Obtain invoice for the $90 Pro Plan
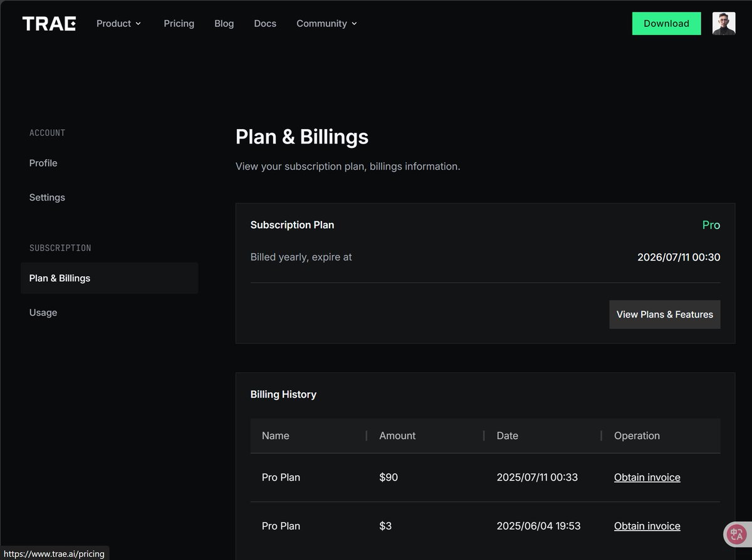752x560 pixels. 647,477
